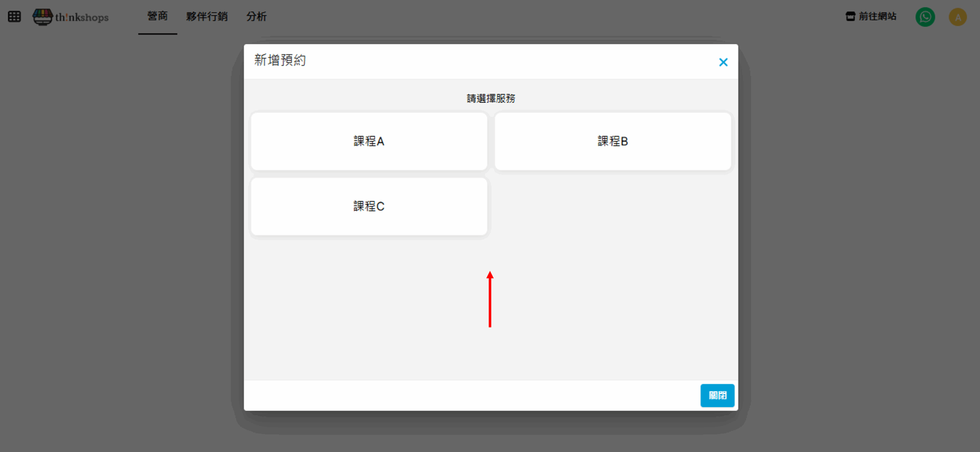This screenshot has width=980, height=452.
Task: Choose service 課程C
Action: [x=369, y=206]
